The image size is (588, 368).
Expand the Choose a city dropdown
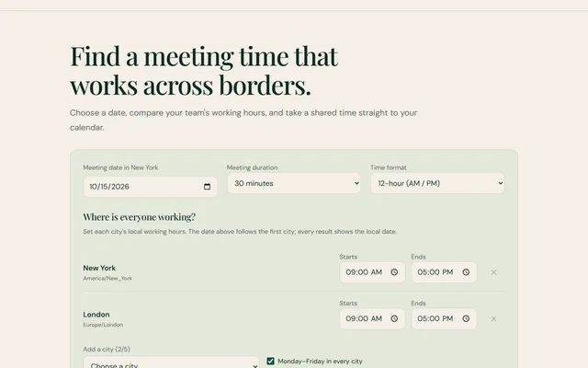coord(171,362)
